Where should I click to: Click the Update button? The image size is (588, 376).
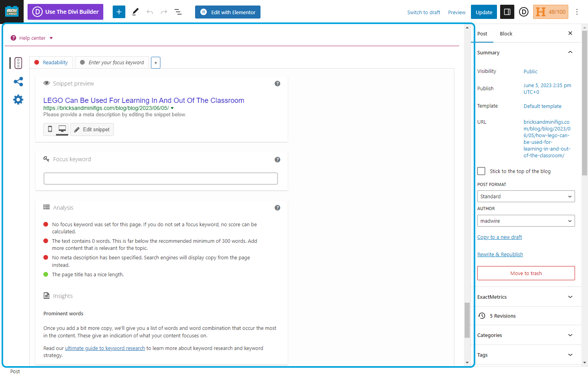click(484, 12)
